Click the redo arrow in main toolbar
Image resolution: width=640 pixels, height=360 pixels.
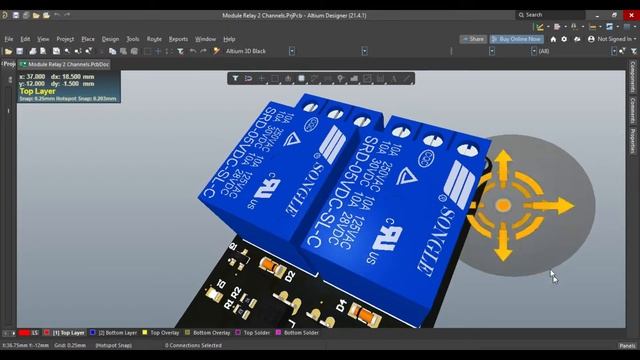tap(203, 51)
